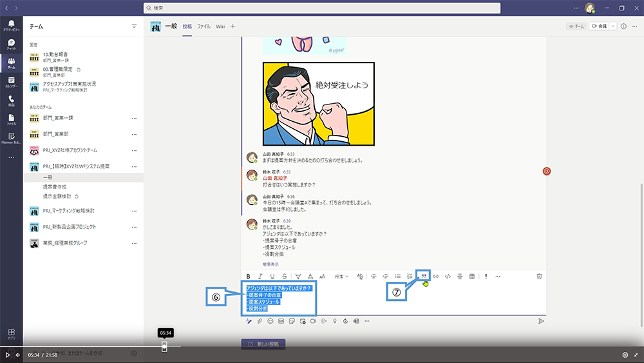Open the GIF picker
644x363 pixels.
tap(281, 321)
